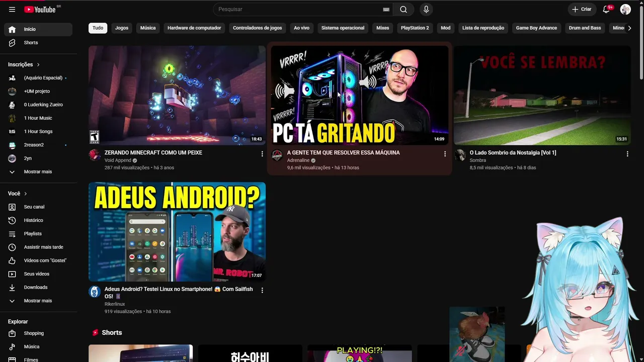Open A GENTE TEM QUE RESOLVER title
Screen dimensions: 644x362
344,153
